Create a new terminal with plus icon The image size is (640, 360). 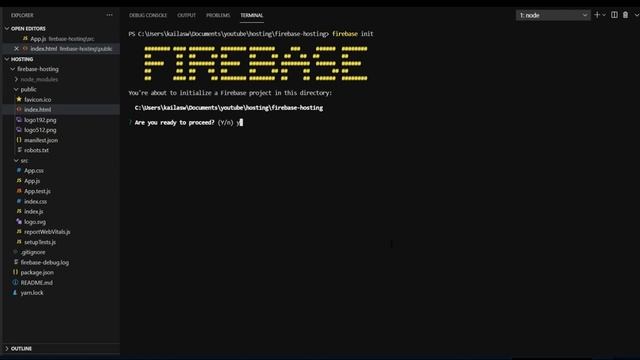597,15
